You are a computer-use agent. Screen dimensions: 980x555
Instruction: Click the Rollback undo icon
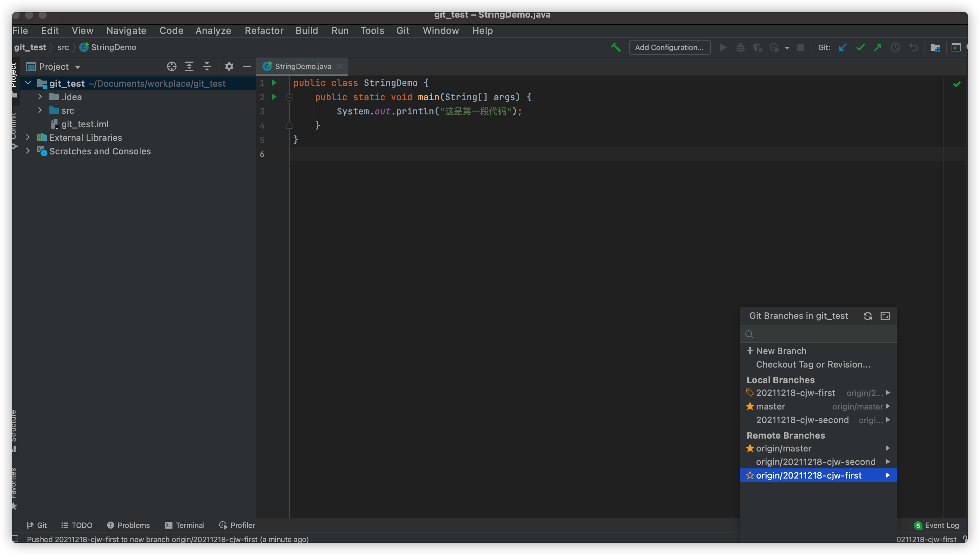[914, 47]
